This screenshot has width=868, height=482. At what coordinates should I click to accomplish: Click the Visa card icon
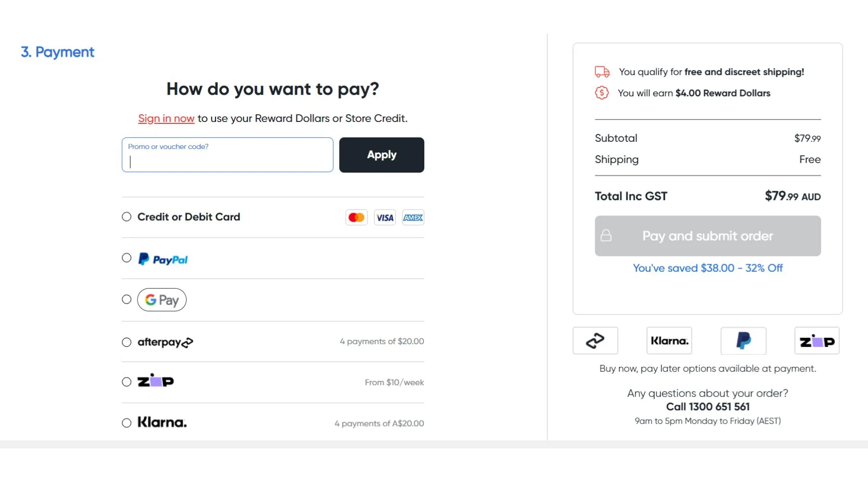click(385, 217)
